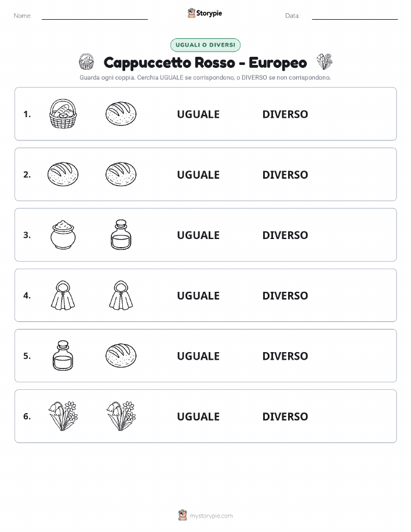Click the bottle icon in row 5
Image resolution: width=411 pixels, height=532 pixels.
(63, 356)
